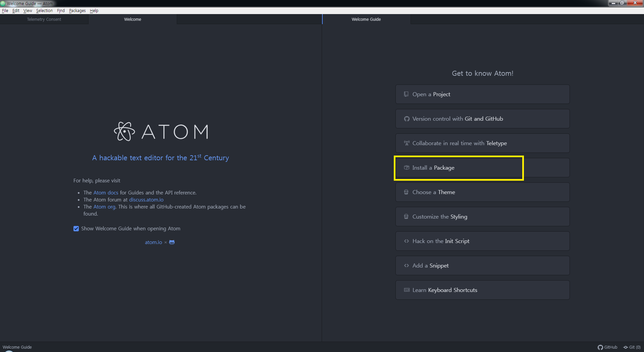Image resolution: width=644 pixels, height=352 pixels.
Task: Open the Find menu
Action: pyautogui.click(x=61, y=11)
